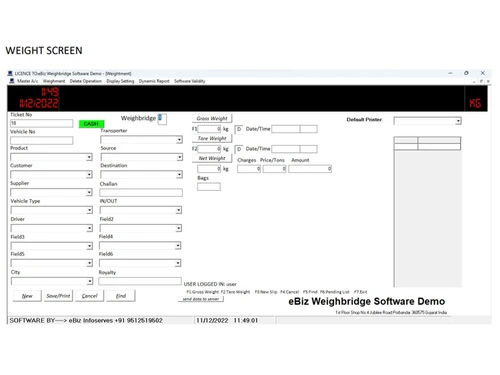Image resolution: width=500 pixels, height=375 pixels.
Task: Open the Default Printer dropdown
Action: (458, 121)
